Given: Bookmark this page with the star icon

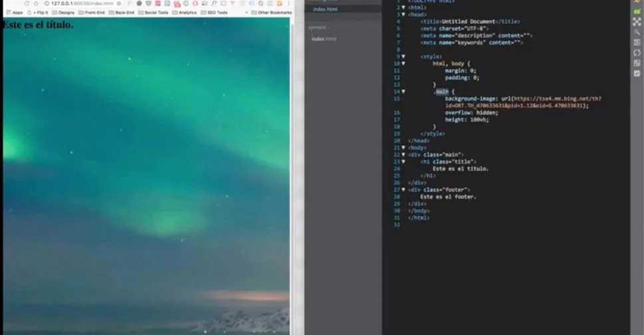Looking at the screenshot, I should coord(118,3).
